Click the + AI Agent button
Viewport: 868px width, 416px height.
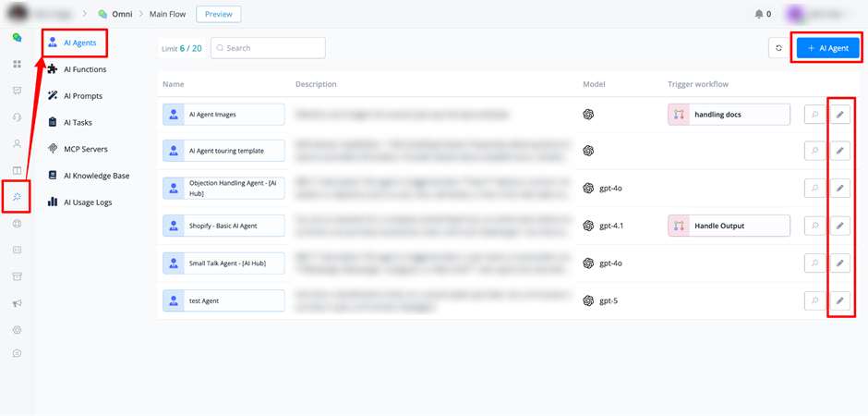828,48
